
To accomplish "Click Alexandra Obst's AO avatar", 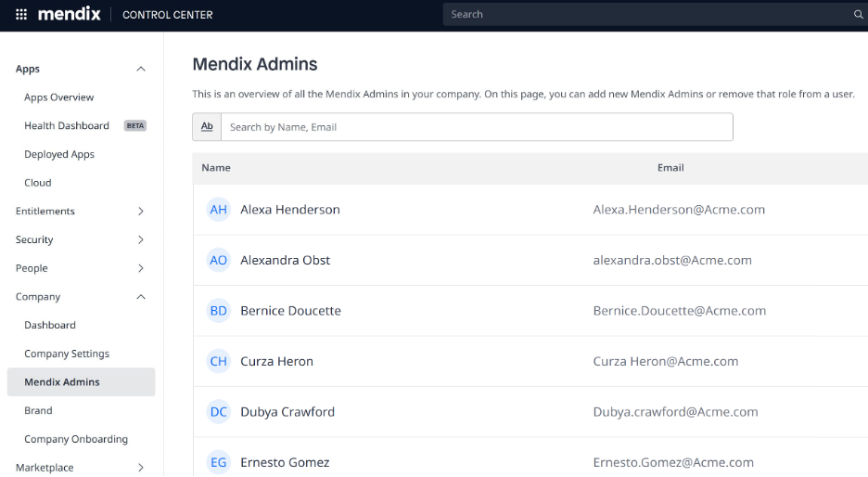I will click(218, 261).
